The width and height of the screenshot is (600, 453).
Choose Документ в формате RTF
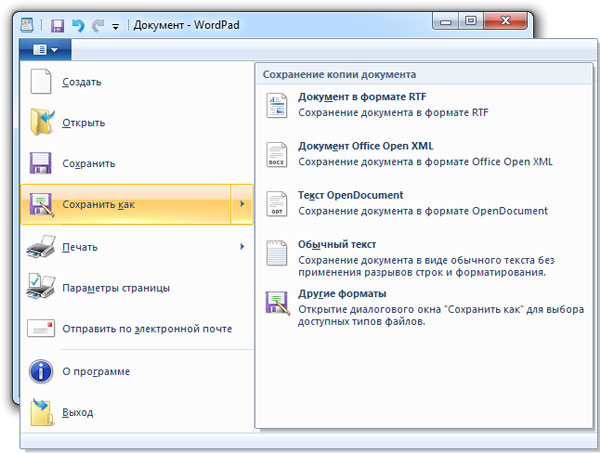[424, 105]
